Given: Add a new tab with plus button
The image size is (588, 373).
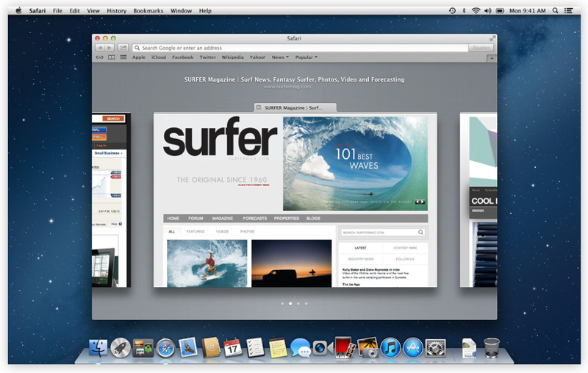Looking at the screenshot, I should tap(492, 59).
